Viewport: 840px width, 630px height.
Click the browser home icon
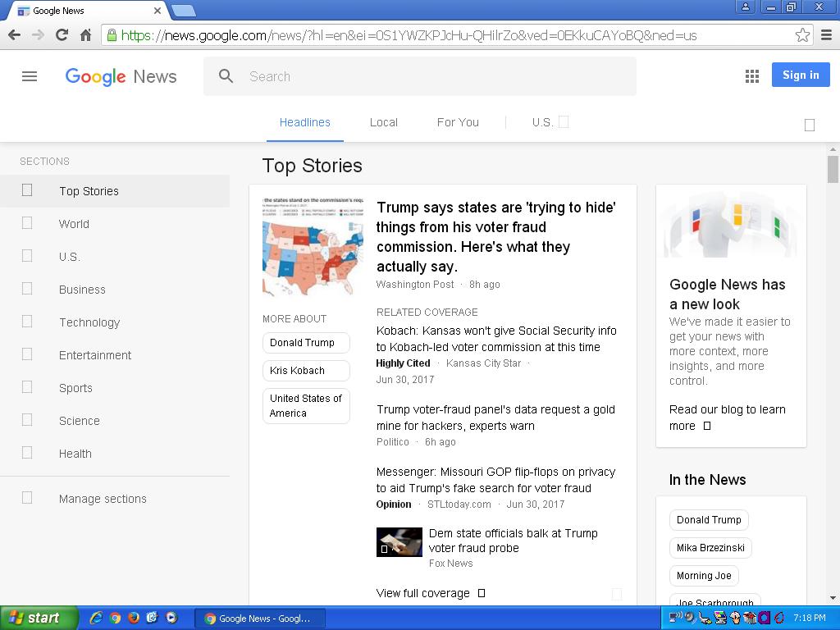(x=84, y=36)
